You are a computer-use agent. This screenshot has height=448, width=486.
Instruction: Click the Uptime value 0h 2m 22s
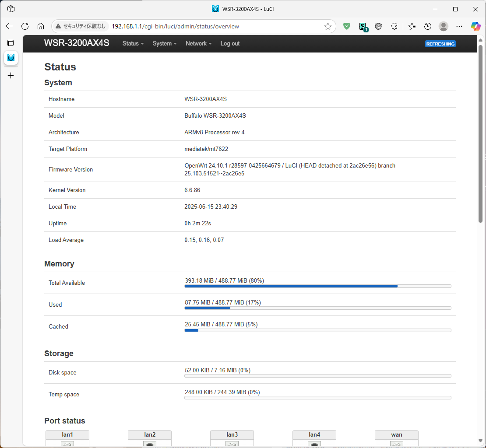(x=198, y=224)
